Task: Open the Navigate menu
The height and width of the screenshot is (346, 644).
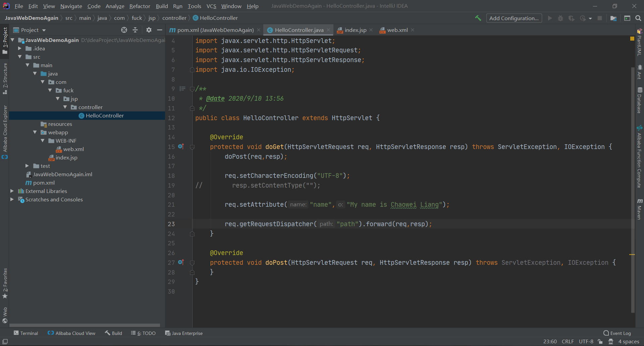Action: pyautogui.click(x=71, y=6)
